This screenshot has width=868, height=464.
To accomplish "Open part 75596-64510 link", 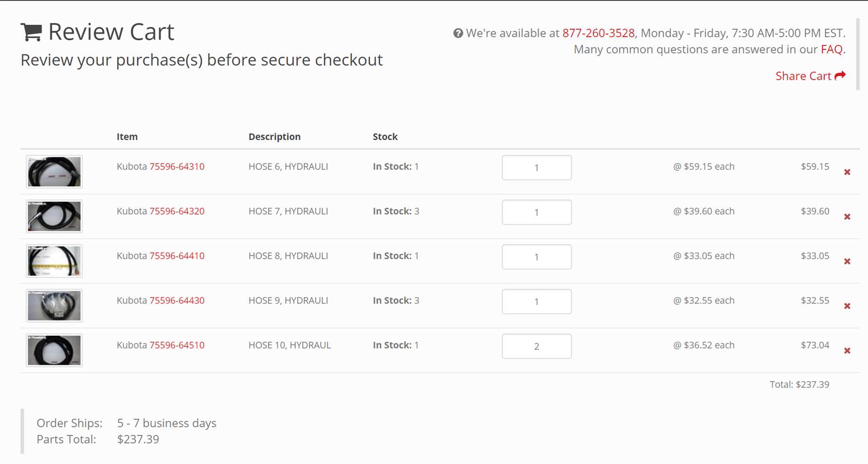I will click(177, 345).
